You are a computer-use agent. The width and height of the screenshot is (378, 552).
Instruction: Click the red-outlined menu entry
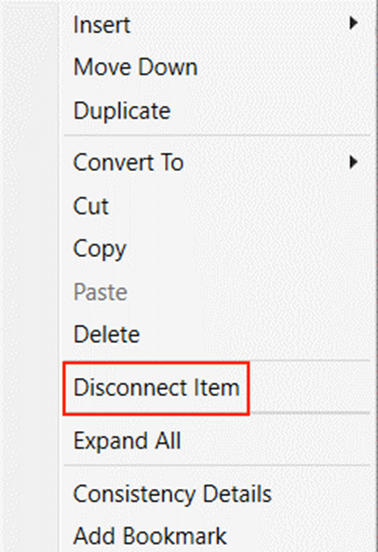[156, 388]
